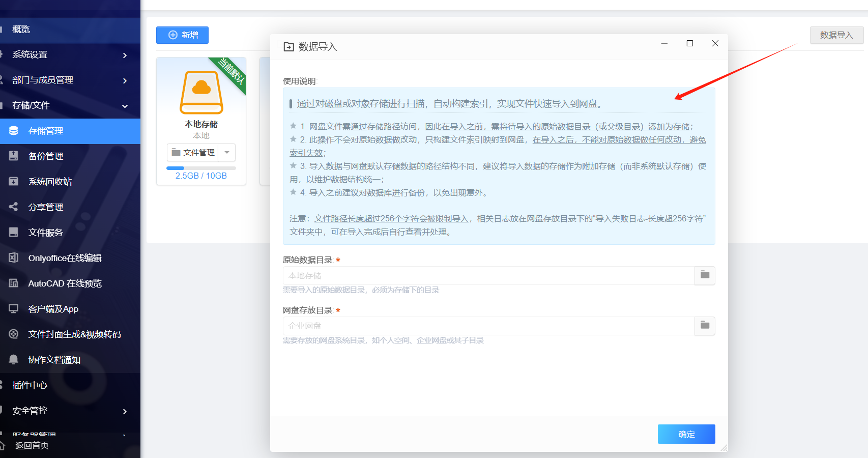Image resolution: width=868 pixels, height=458 pixels.
Task: Open 插件中心 in the sidebar
Action: point(70,385)
